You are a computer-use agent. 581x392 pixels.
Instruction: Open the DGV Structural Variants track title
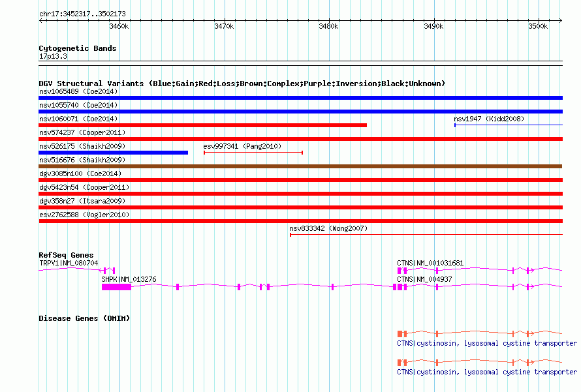pos(242,83)
